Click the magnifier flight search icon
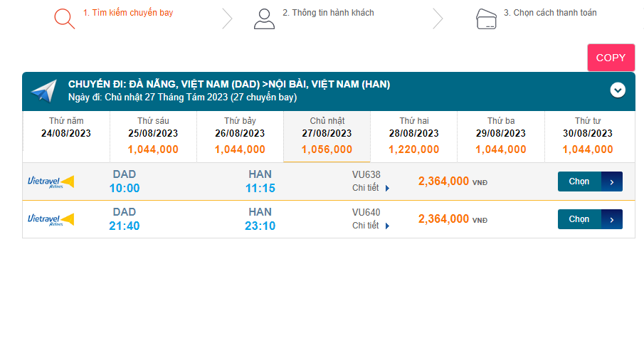 (64, 18)
